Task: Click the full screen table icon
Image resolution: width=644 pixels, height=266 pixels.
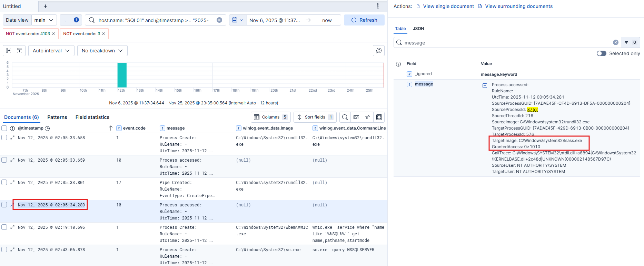Action: click(x=379, y=117)
